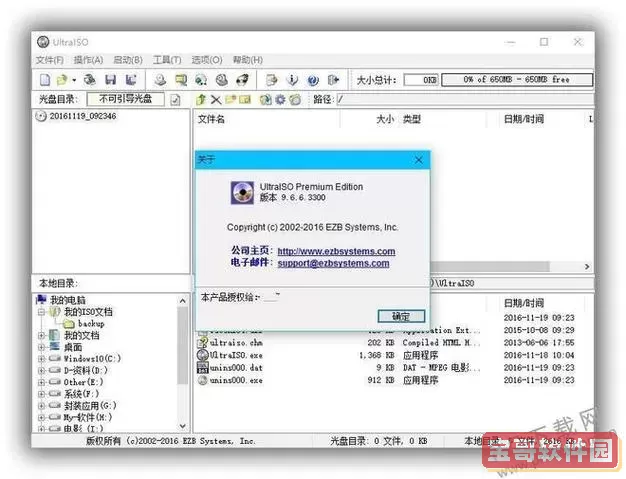The height and width of the screenshot is (479, 626).
Task: Click the Exit door toolbar icon
Action: click(x=333, y=80)
